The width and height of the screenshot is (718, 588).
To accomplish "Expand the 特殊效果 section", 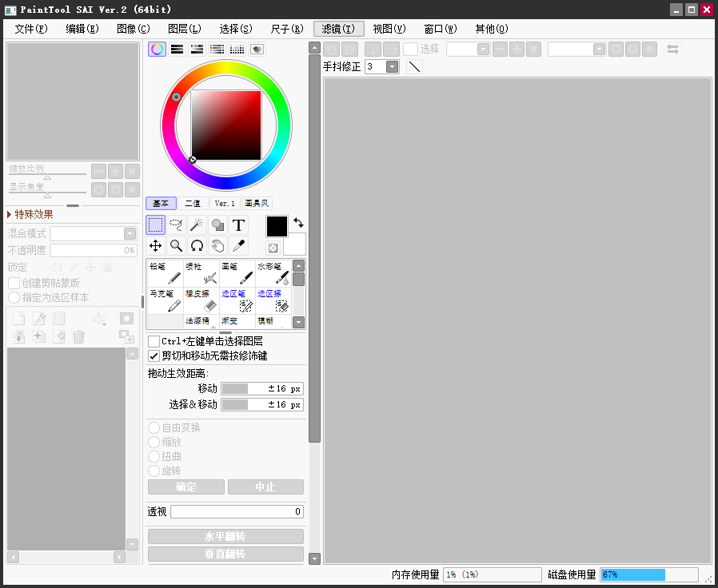I will (30, 214).
